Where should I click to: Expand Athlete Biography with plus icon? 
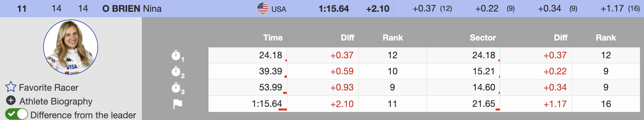11,100
